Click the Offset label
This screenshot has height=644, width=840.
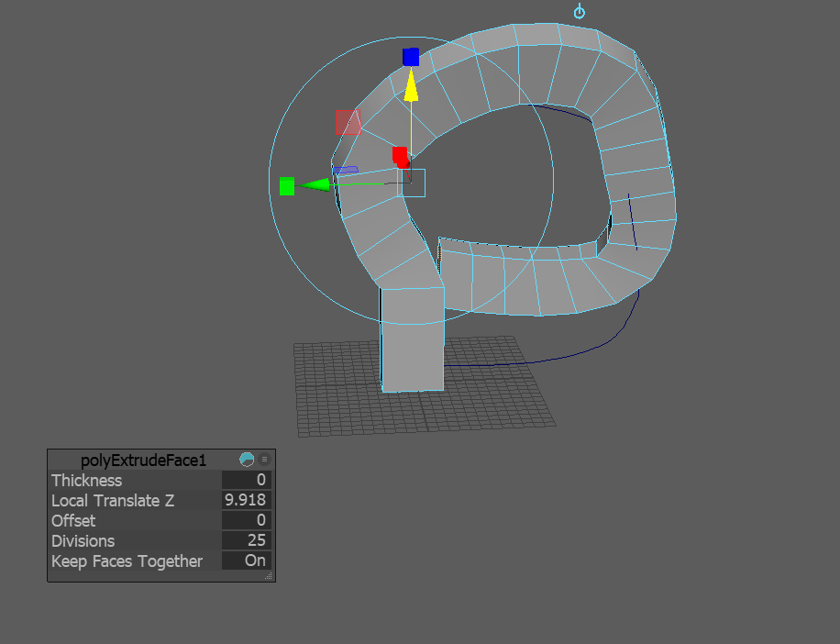click(73, 521)
